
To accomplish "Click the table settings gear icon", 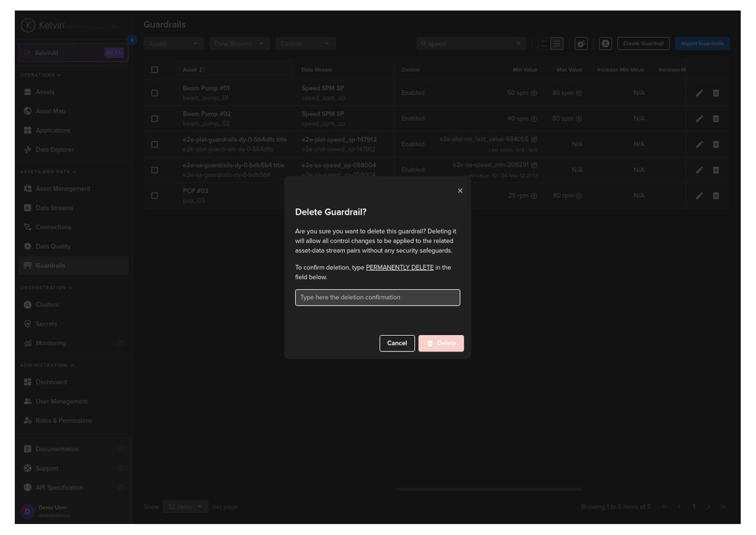I will pos(581,44).
